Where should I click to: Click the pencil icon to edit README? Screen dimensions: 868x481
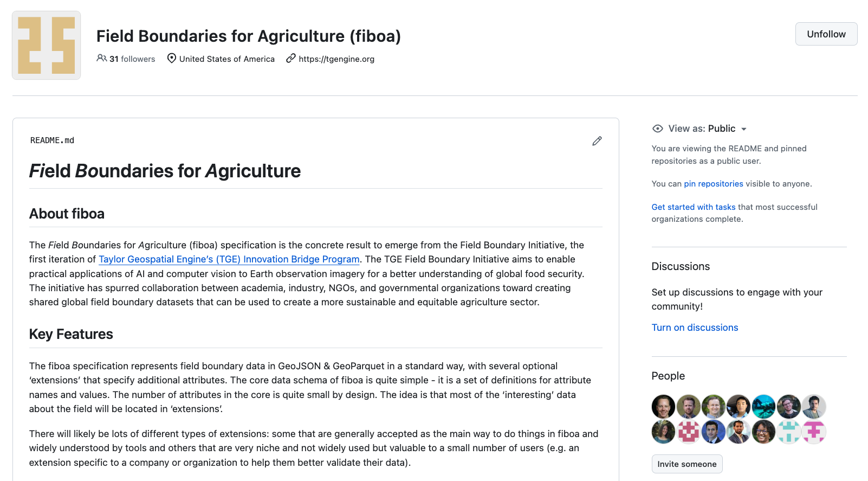pos(597,141)
